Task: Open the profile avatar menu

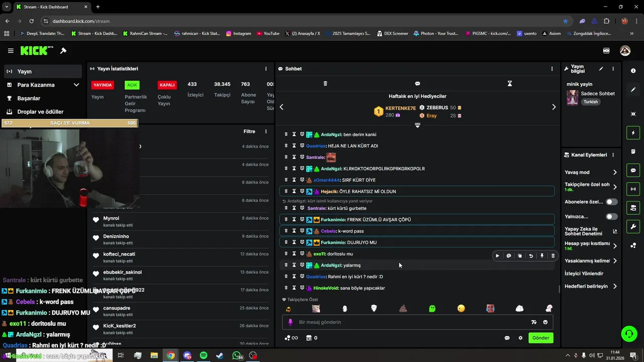Action: point(625,51)
